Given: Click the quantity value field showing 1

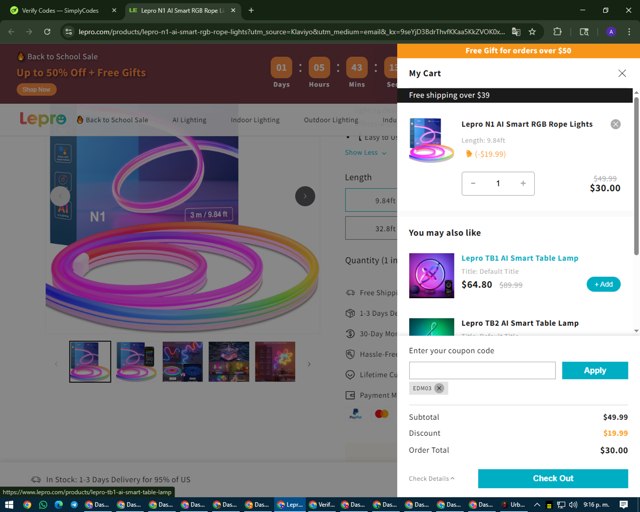Looking at the screenshot, I should pos(498,183).
